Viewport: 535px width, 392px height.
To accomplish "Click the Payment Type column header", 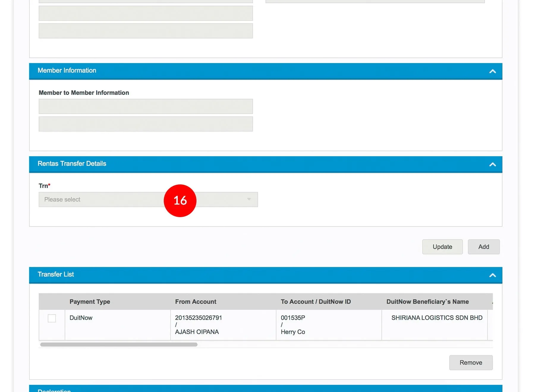I will [x=90, y=302].
